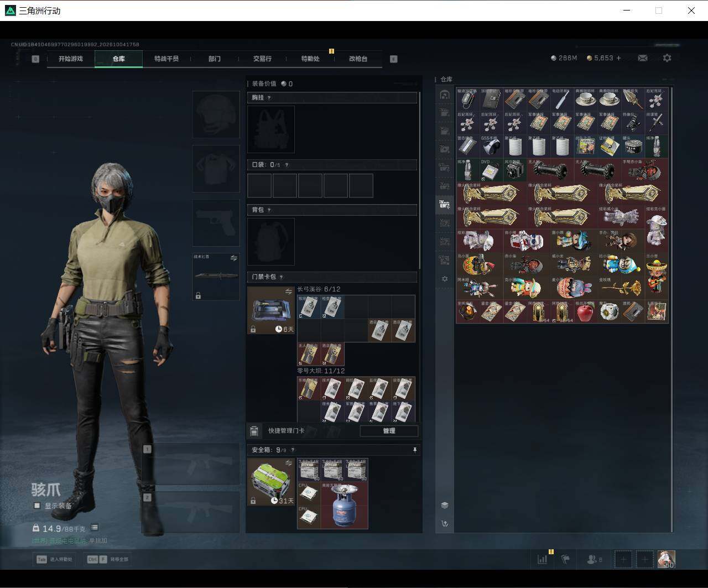Open the 改枪台 tab
708x588 pixels.
tap(358, 59)
